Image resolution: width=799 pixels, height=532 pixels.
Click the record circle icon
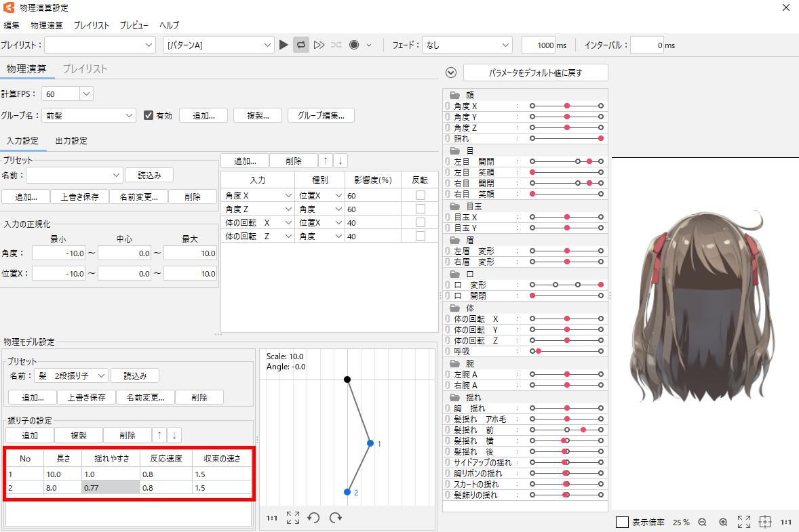pyautogui.click(x=354, y=45)
